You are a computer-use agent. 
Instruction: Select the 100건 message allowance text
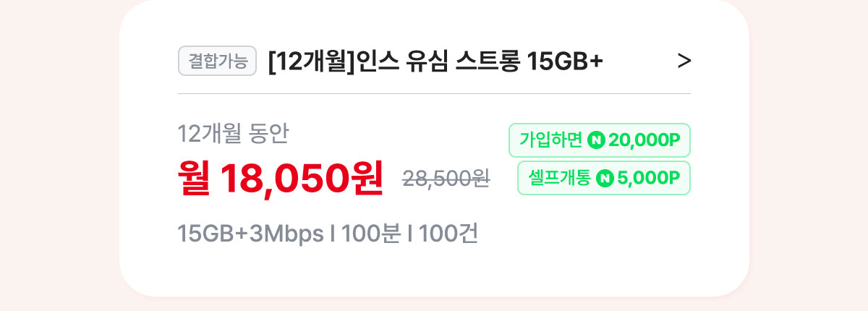click(x=448, y=234)
